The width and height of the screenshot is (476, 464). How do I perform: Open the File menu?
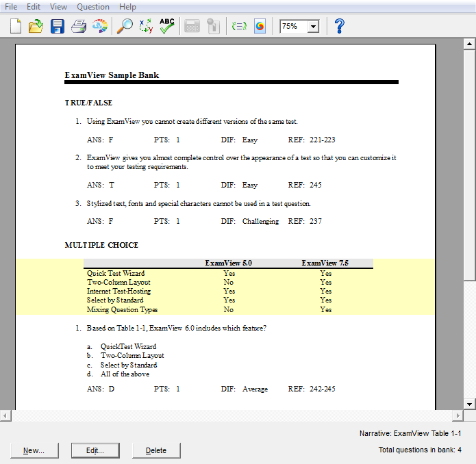pos(11,7)
